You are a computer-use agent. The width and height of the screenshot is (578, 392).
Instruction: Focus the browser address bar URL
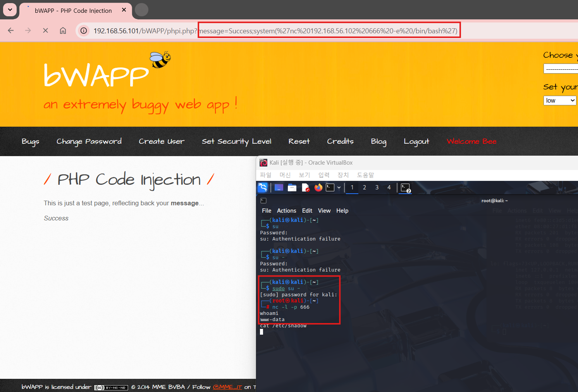[x=275, y=31]
